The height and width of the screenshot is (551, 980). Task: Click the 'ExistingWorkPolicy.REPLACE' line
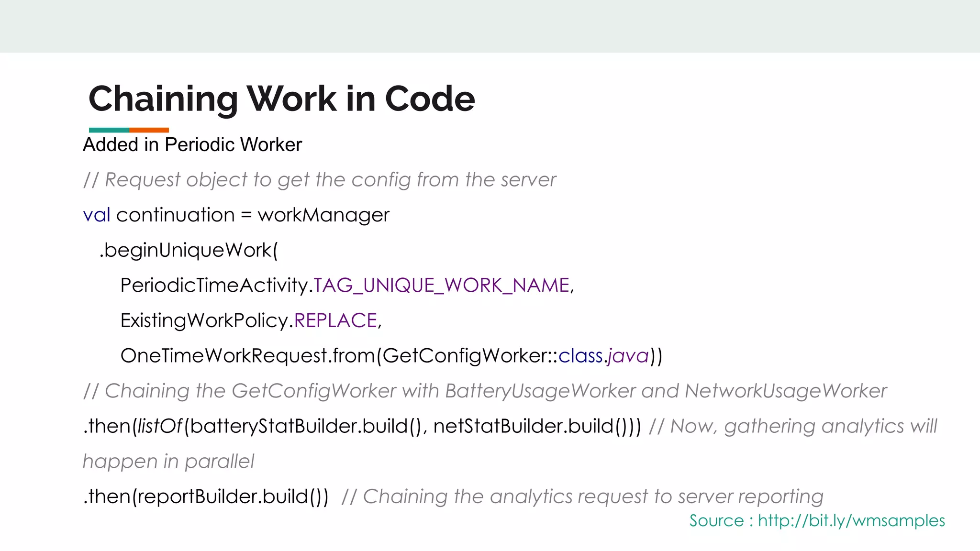251,320
